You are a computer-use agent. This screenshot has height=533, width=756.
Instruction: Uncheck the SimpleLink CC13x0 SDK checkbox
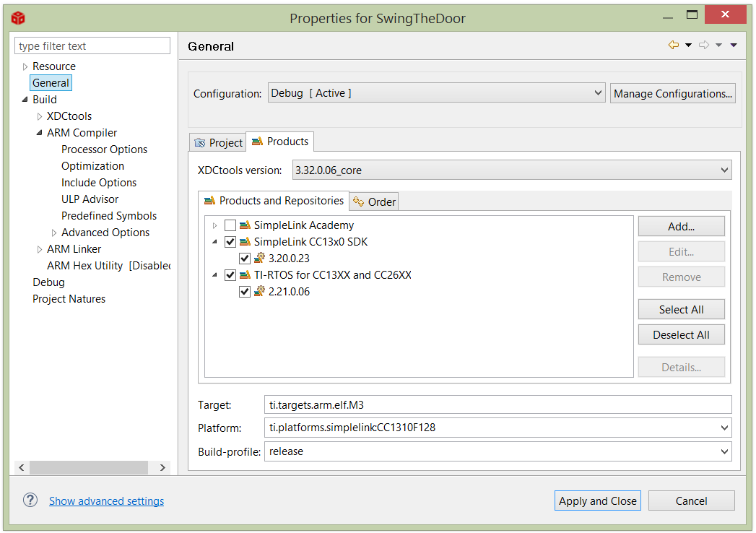pos(230,242)
